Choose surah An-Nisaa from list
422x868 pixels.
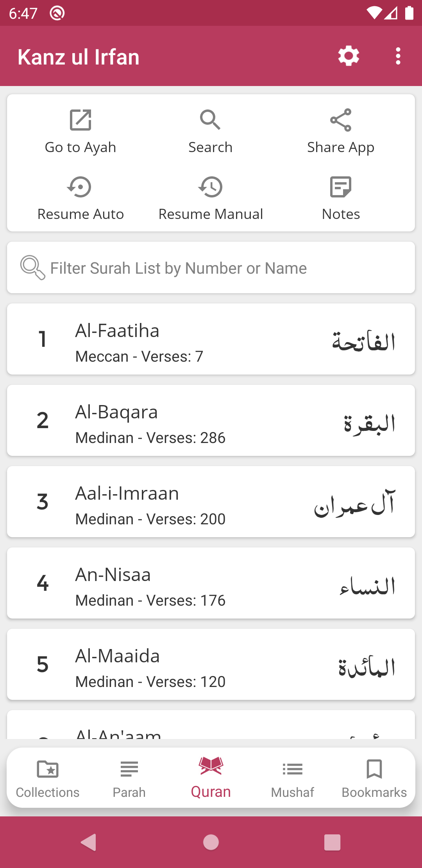[x=211, y=583]
